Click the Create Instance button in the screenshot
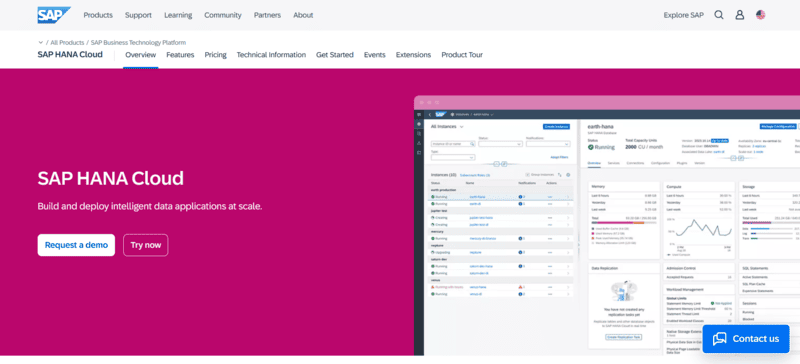Image resolution: width=800 pixels, height=364 pixels. [x=557, y=127]
